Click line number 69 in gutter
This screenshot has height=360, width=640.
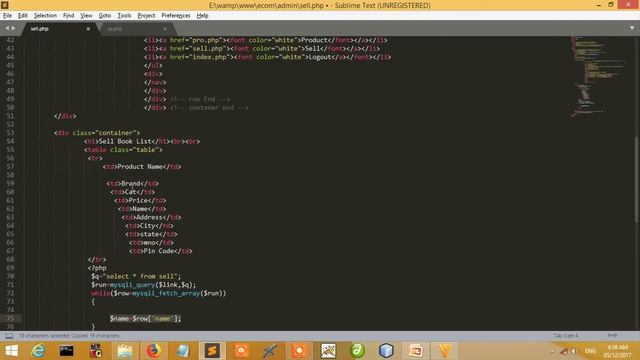(10, 268)
